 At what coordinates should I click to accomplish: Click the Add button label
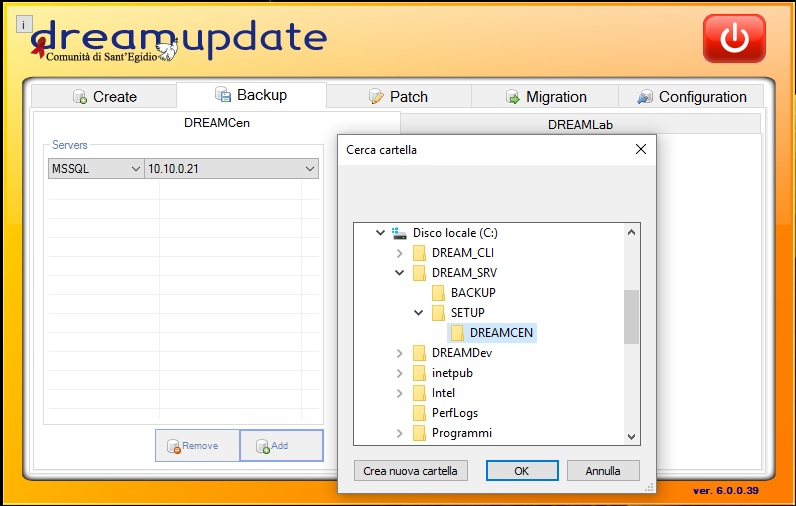coord(279,446)
